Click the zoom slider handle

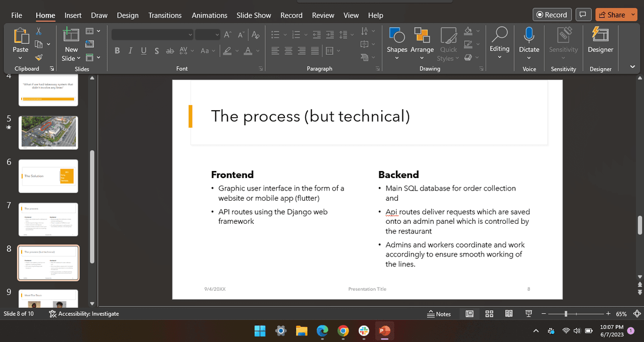[x=566, y=314]
